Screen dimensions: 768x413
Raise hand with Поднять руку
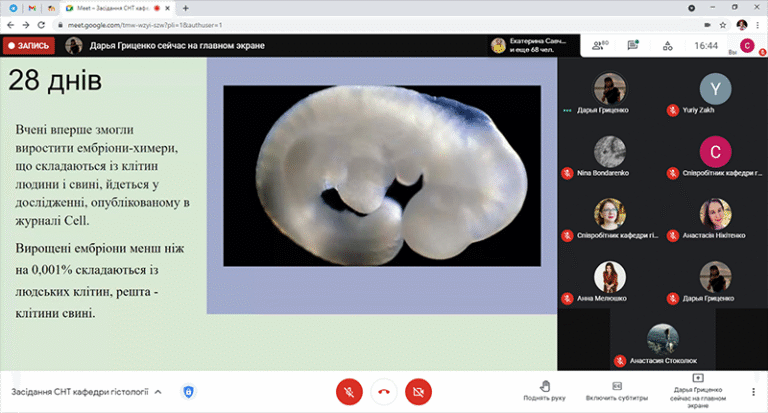[x=545, y=390]
